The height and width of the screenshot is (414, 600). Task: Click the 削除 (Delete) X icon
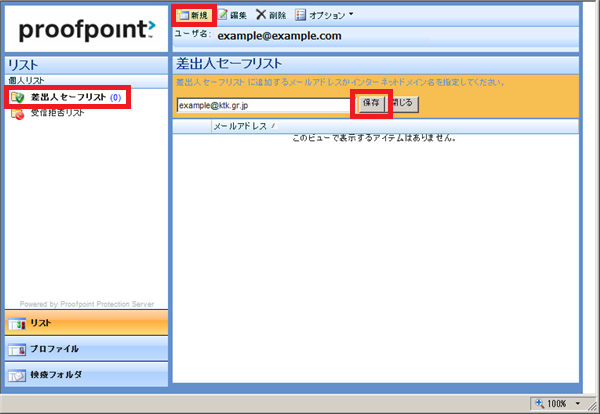[x=261, y=15]
